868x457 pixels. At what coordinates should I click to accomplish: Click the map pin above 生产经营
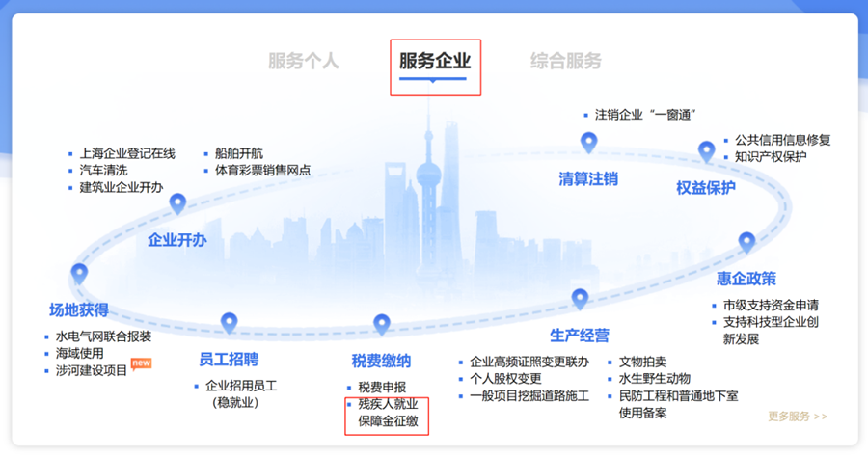point(580,298)
